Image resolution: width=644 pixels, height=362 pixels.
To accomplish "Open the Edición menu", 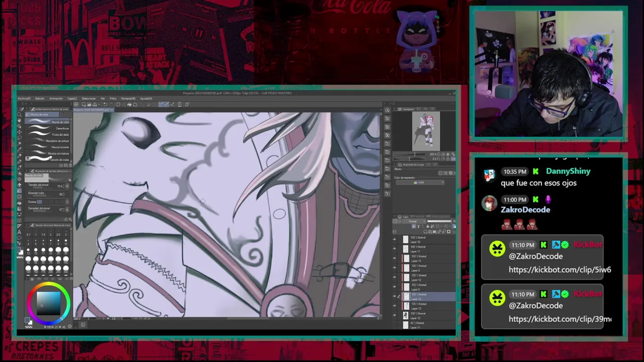I will [x=40, y=99].
